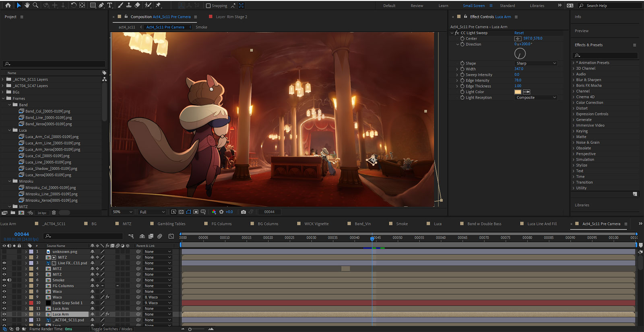Click the Light Color swatch
The width and height of the screenshot is (644, 332).
pyautogui.click(x=518, y=92)
